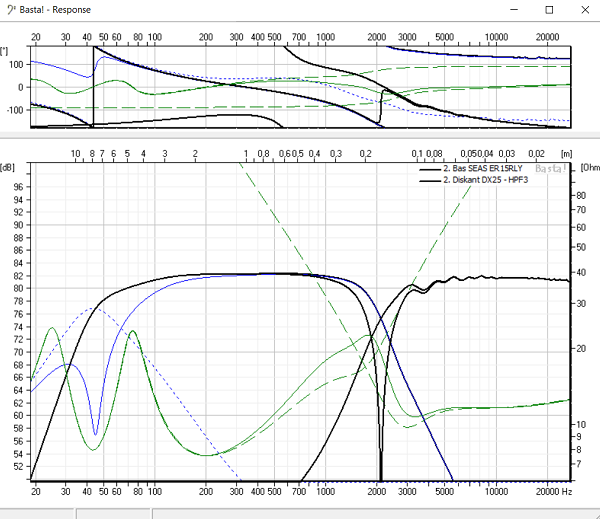Click the 80 Ohm impedance tick label
This screenshot has height=519, width=600.
click(x=581, y=196)
